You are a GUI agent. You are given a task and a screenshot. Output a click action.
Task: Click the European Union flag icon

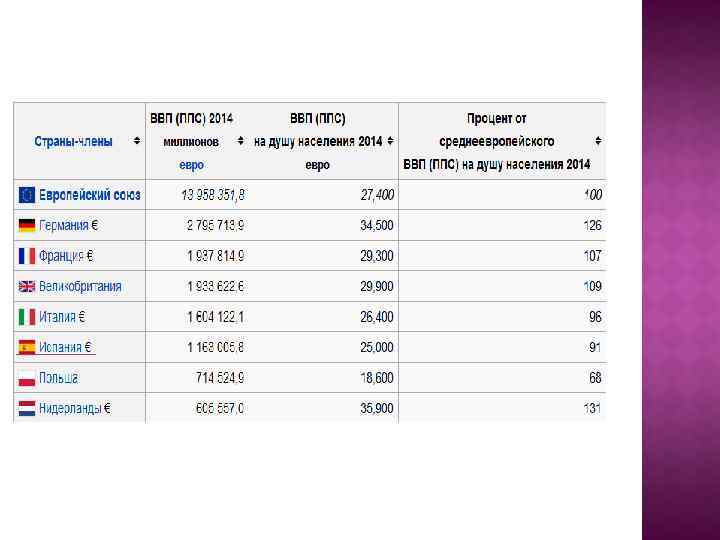(x=26, y=195)
